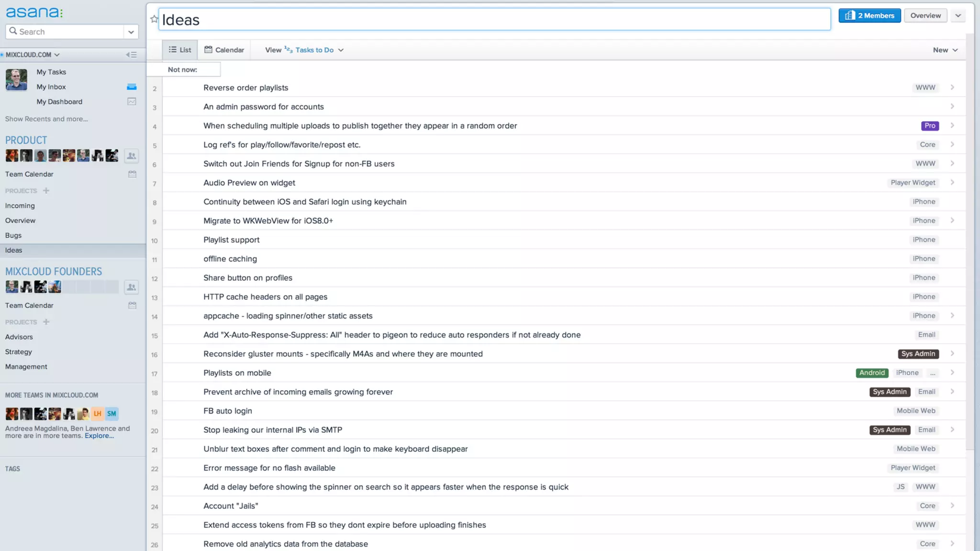
Task: Expand the search options dropdown arrow
Action: point(131,32)
